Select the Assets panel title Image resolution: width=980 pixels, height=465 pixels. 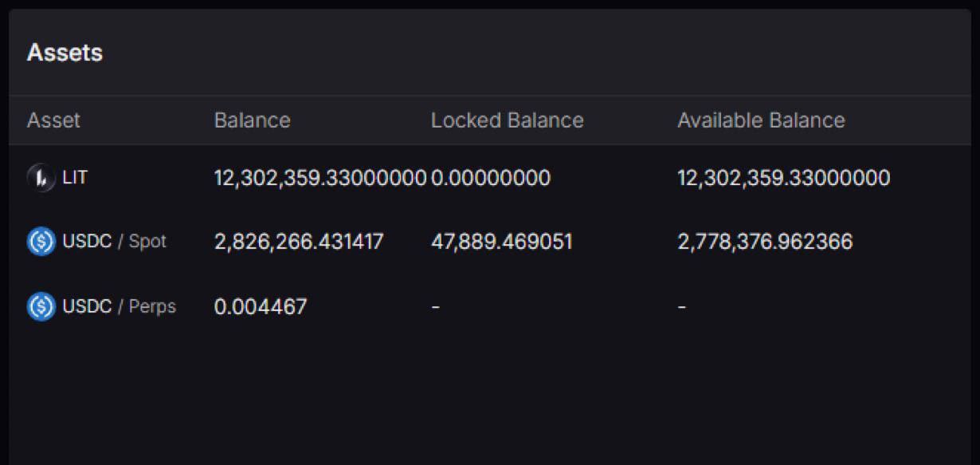point(65,53)
